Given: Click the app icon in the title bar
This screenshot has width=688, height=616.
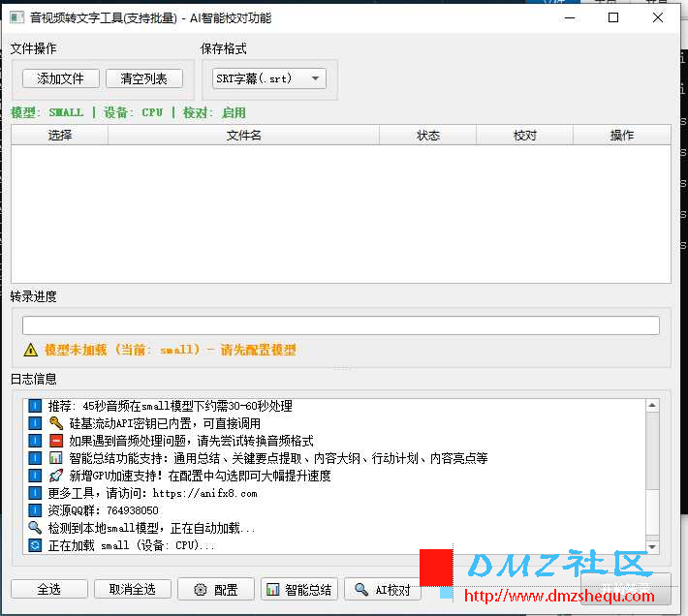Looking at the screenshot, I should click(x=16, y=17).
